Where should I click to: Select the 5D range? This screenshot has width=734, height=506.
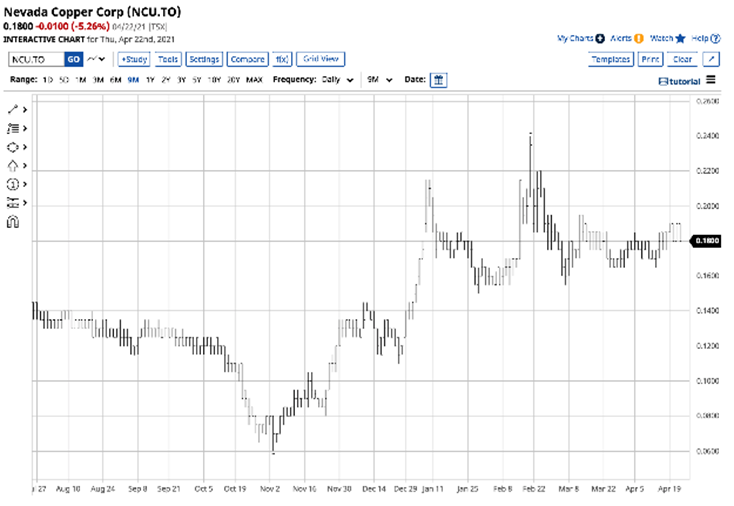click(x=64, y=80)
